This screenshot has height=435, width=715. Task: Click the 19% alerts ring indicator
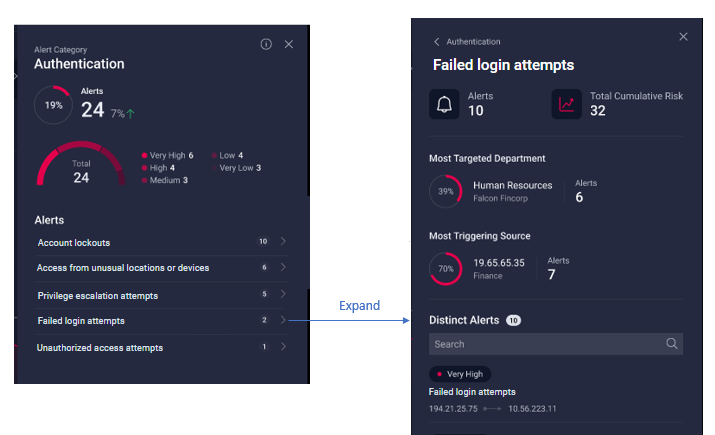click(53, 105)
